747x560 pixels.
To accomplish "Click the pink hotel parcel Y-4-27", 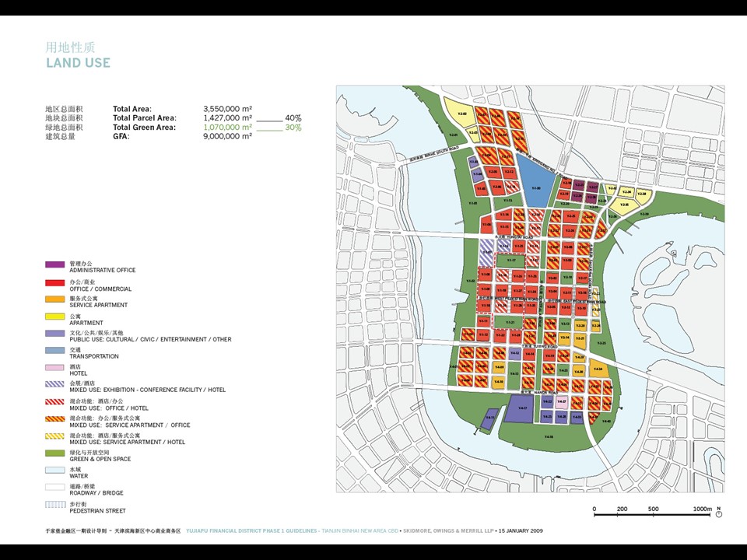I will coord(562,403).
